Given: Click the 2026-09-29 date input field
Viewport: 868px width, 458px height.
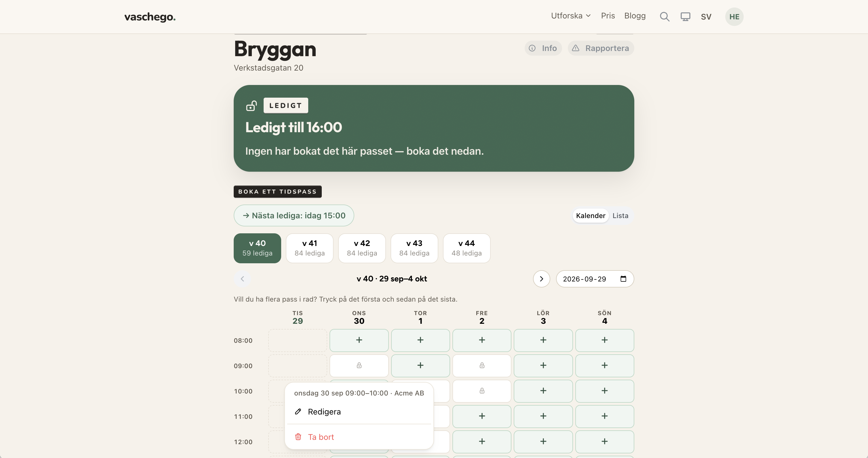Looking at the screenshot, I should tap(595, 279).
